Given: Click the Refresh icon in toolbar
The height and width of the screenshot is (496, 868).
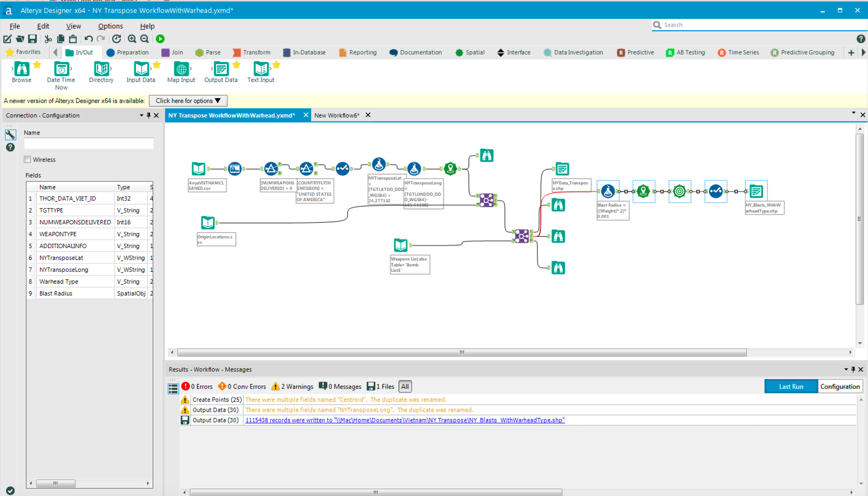Looking at the screenshot, I should 116,39.
